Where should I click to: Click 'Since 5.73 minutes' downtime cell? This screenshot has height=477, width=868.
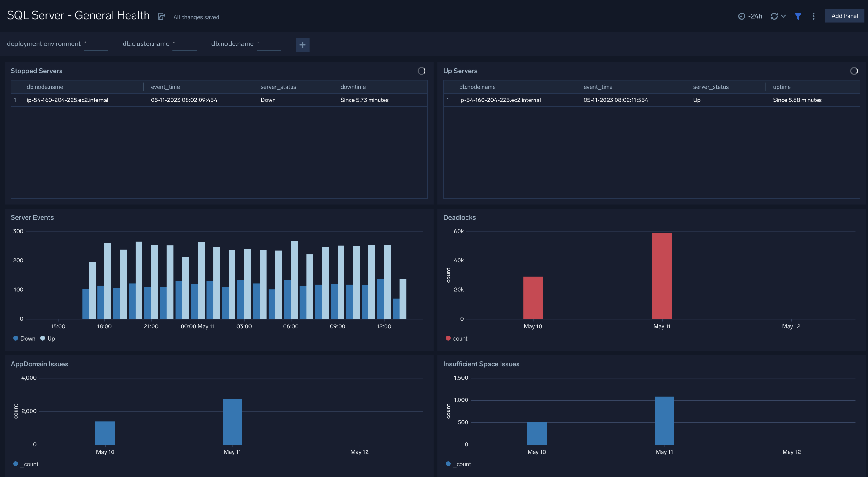click(364, 100)
